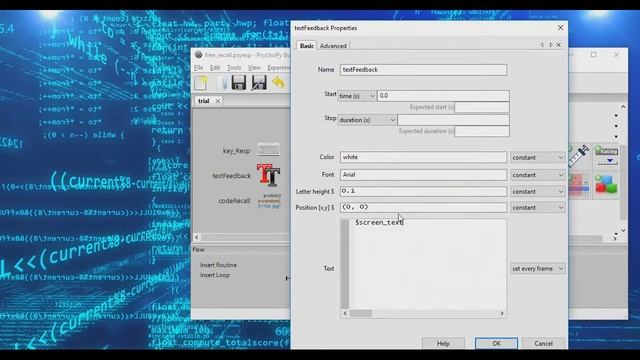Expand the first category triangle in Components panel
640x360 pixels.
tap(616, 116)
